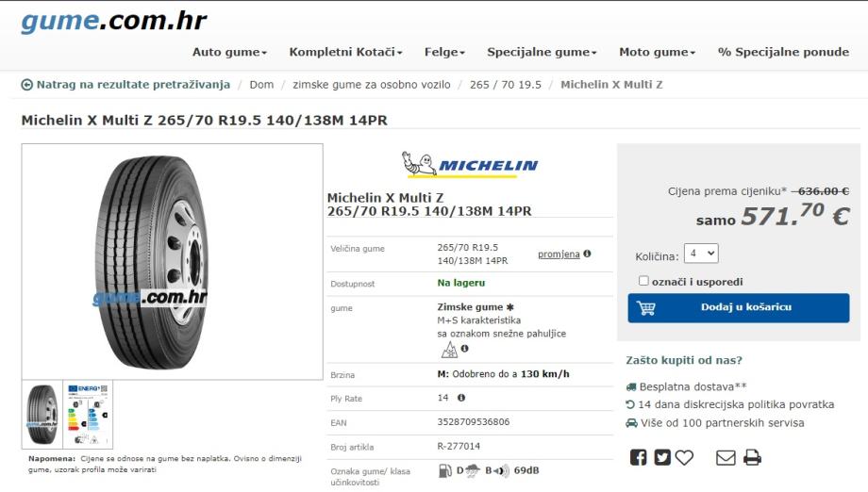868x492 pixels.
Task: Share product on Facebook icon
Action: pyautogui.click(x=639, y=457)
